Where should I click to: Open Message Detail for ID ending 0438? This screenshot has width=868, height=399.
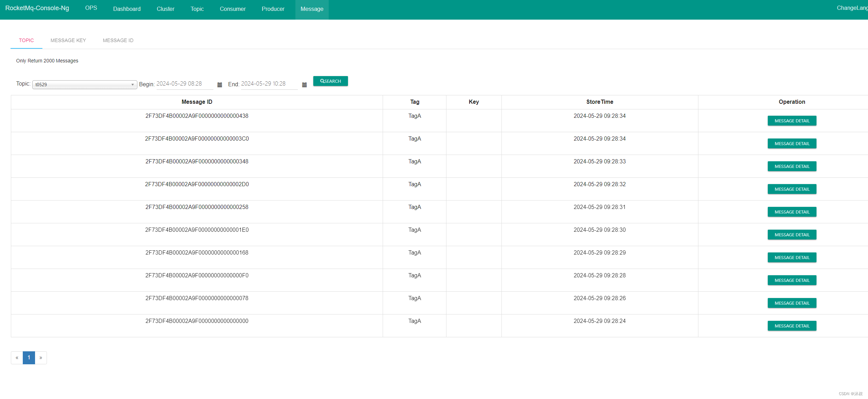point(792,121)
